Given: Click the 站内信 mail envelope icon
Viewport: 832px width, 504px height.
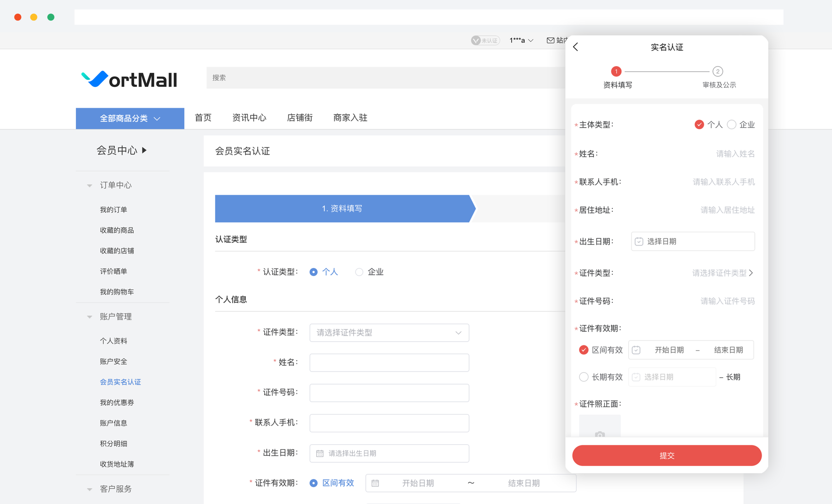Looking at the screenshot, I should tap(550, 40).
